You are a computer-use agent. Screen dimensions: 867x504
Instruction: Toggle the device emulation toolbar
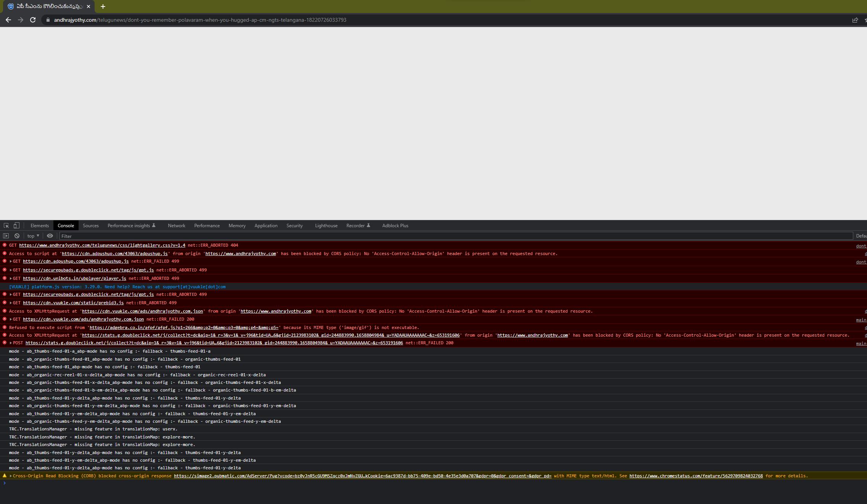[16, 225]
